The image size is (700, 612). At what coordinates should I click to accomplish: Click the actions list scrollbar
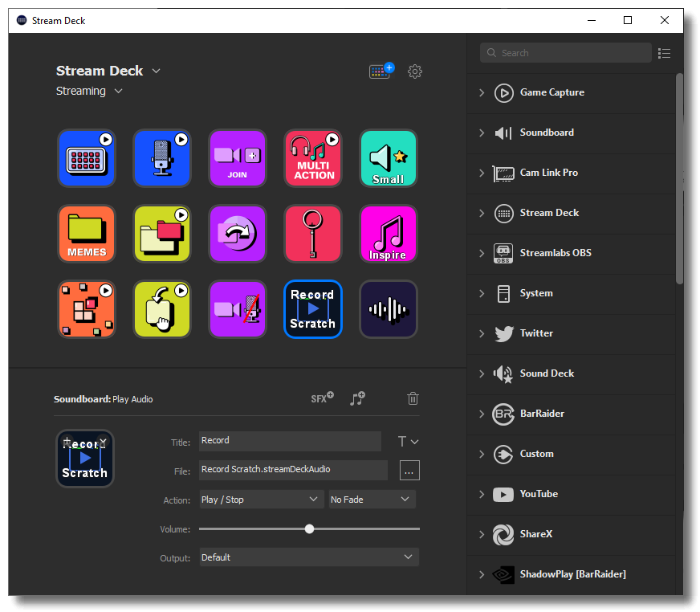(679, 178)
